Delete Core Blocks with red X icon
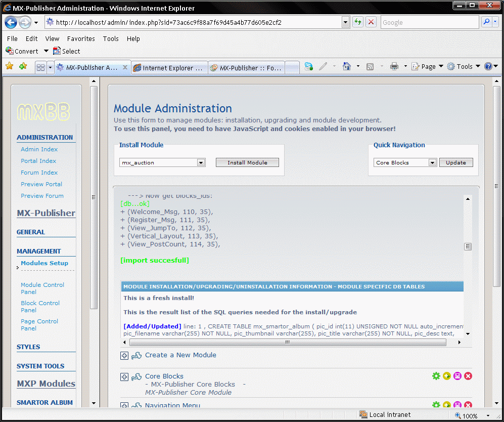 [468, 376]
